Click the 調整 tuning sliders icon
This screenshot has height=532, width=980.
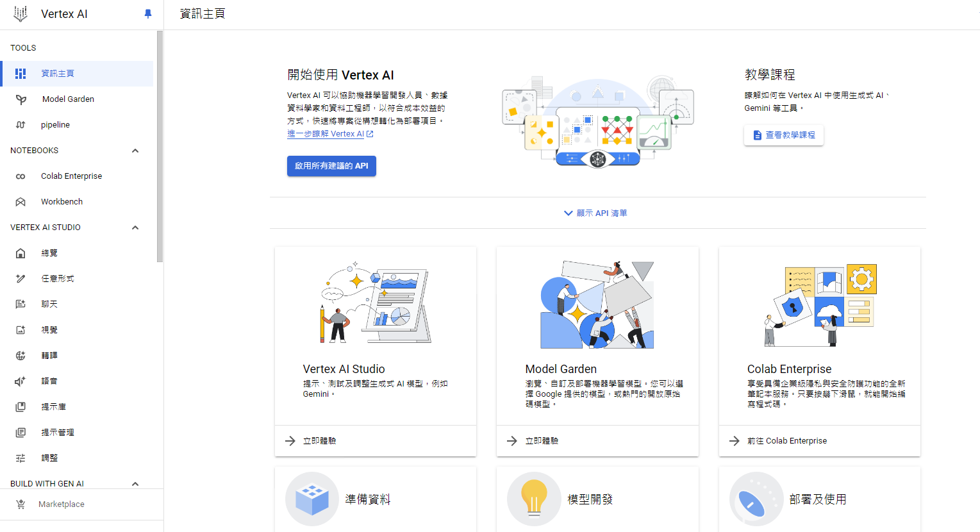(21, 458)
